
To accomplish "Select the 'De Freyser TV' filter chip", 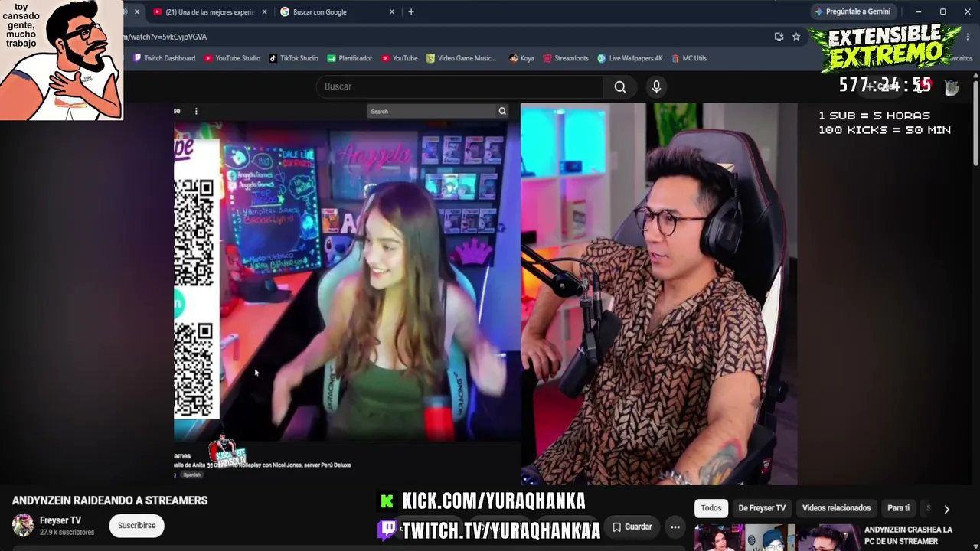I will (762, 508).
